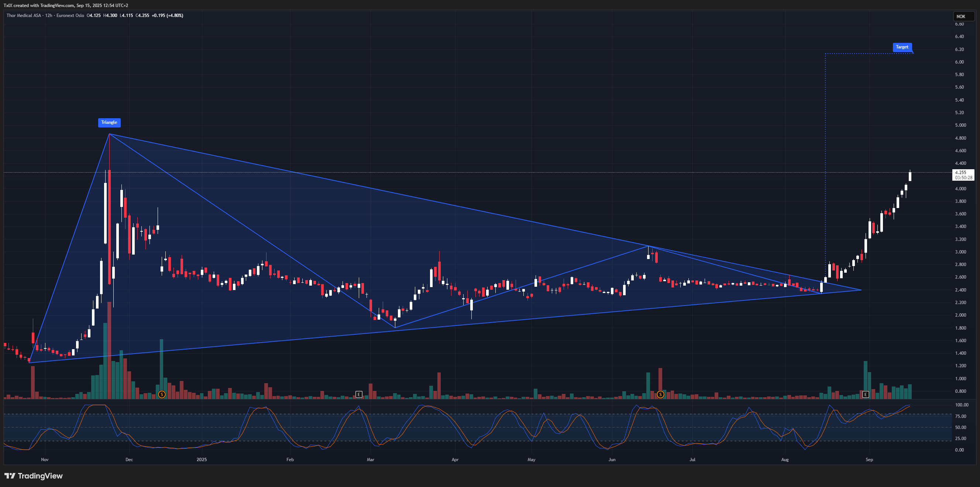Screen dimensions: 980x487
Task: Click the tallest red volume bar in November
Action: point(109,350)
